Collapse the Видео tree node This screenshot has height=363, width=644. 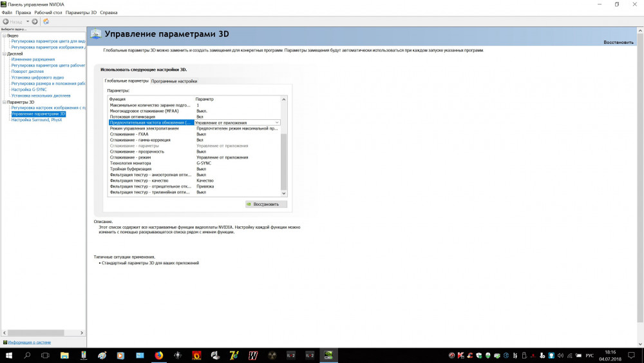[5, 35]
